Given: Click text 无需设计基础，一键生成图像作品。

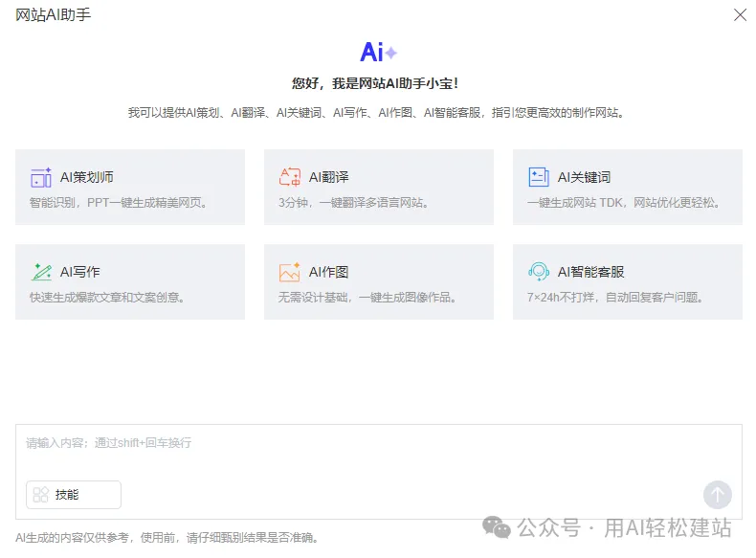Looking at the screenshot, I should 367,297.
